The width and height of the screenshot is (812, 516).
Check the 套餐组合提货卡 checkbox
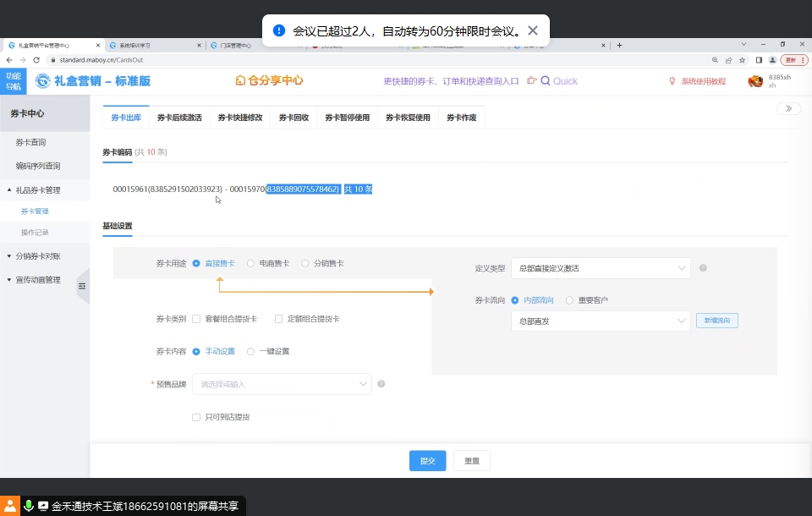pos(196,319)
